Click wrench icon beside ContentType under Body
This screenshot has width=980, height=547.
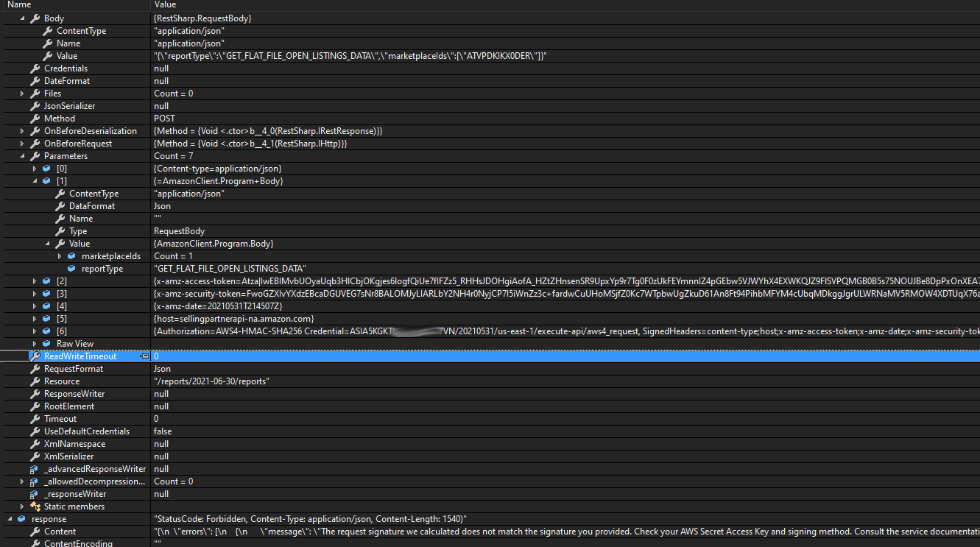pos(48,31)
